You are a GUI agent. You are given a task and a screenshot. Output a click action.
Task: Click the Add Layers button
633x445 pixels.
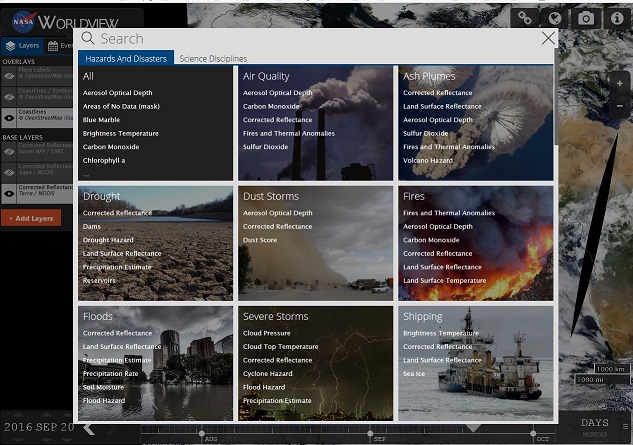click(x=31, y=218)
